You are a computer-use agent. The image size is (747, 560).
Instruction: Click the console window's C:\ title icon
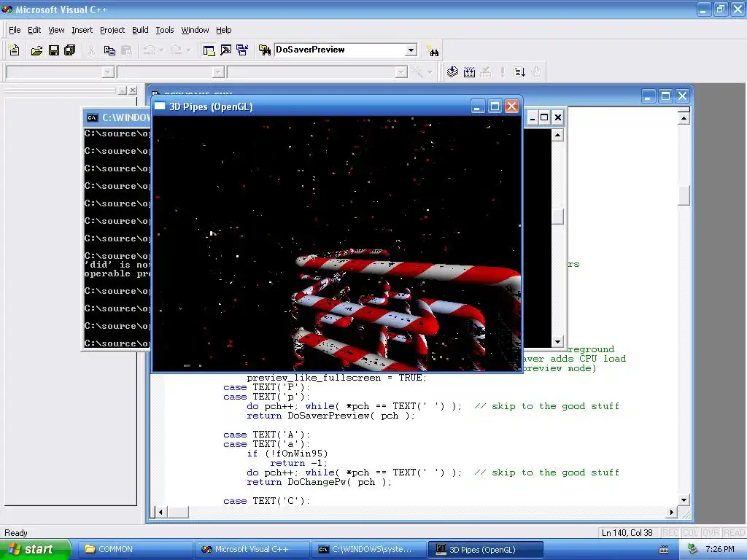[x=93, y=117]
